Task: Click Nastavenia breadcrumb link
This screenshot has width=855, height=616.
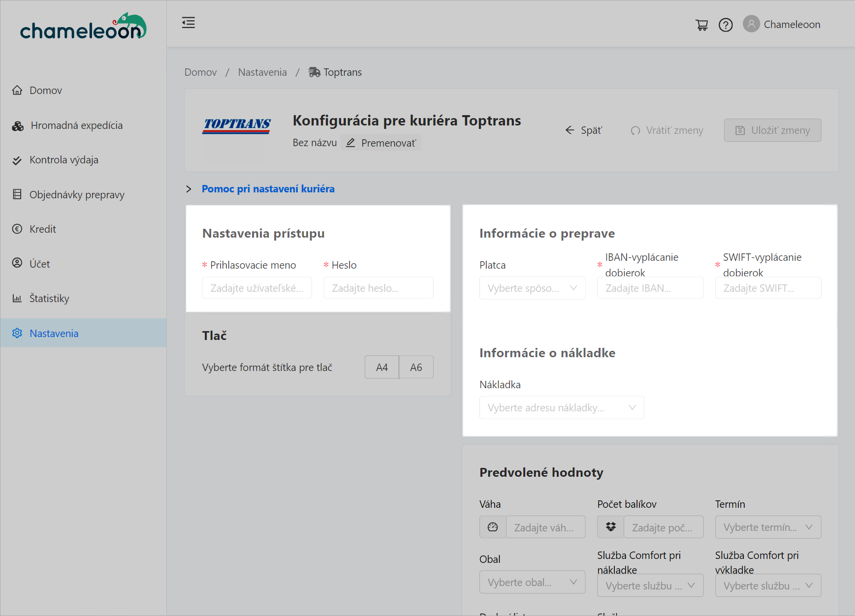Action: point(262,72)
